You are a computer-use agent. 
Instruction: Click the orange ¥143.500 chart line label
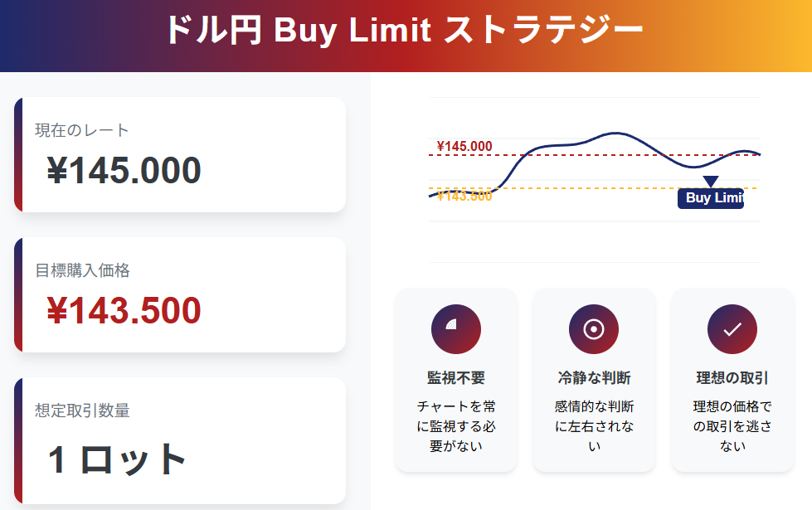(x=464, y=197)
